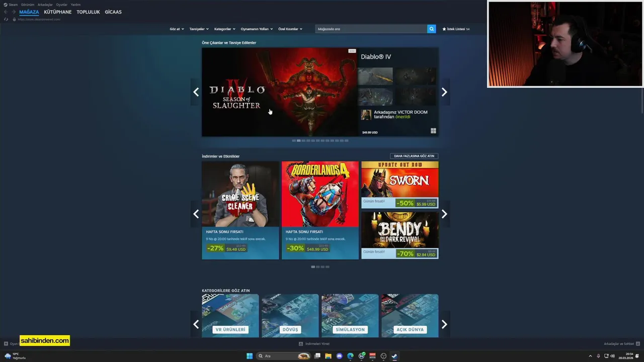This screenshot has height=362, width=644.
Task: Expand the Oynamanın Yolları dropdown
Action: click(x=257, y=29)
